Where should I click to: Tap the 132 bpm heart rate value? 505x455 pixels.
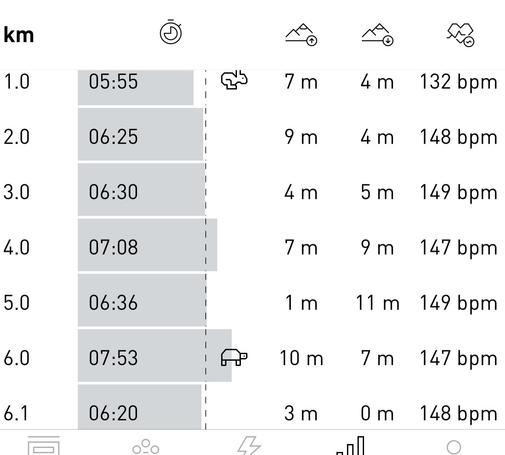coord(458,82)
